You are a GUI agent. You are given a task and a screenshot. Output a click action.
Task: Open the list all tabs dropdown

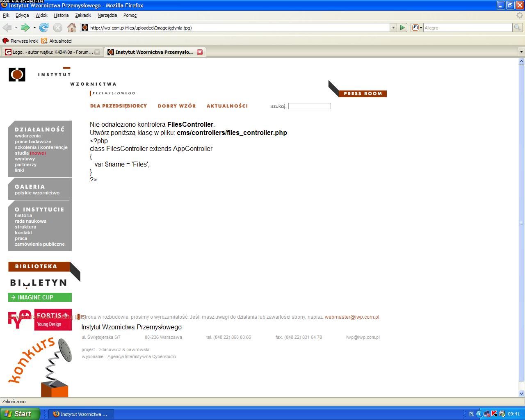click(x=521, y=52)
